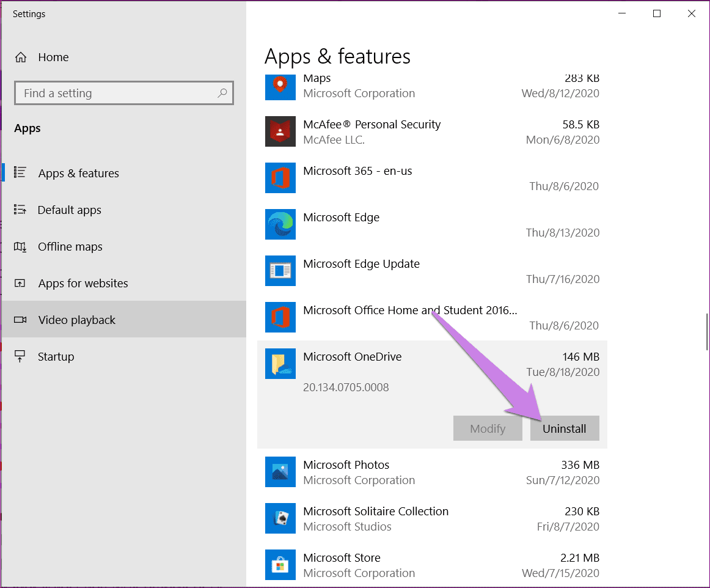The width and height of the screenshot is (710, 588).
Task: Click the Video playback camera icon
Action: coord(20,320)
